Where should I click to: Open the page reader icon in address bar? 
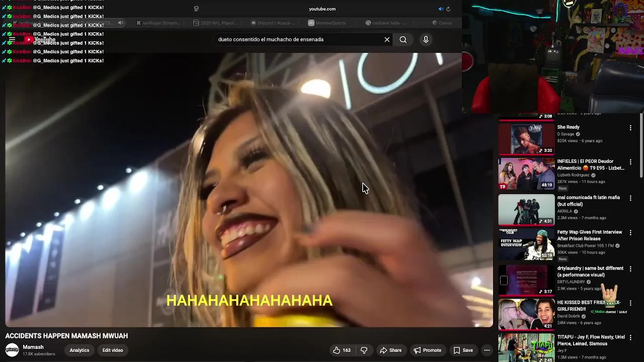click(x=196, y=9)
